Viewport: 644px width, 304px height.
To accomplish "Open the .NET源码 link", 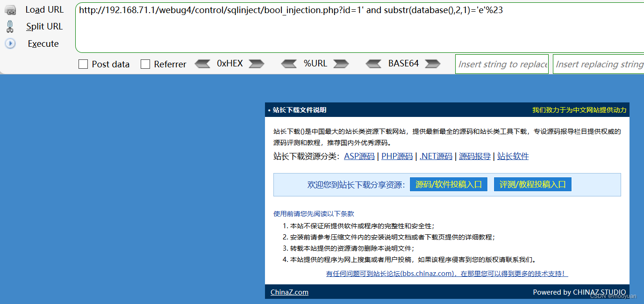I will coord(436,156).
